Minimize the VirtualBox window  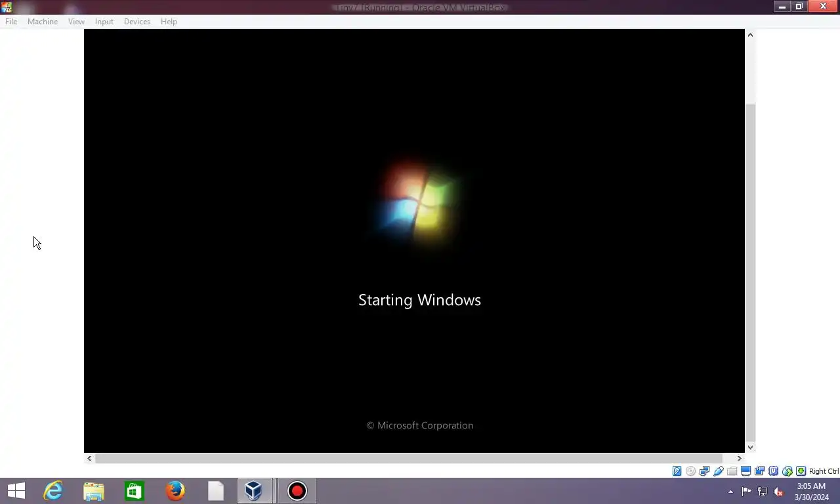tap(782, 7)
